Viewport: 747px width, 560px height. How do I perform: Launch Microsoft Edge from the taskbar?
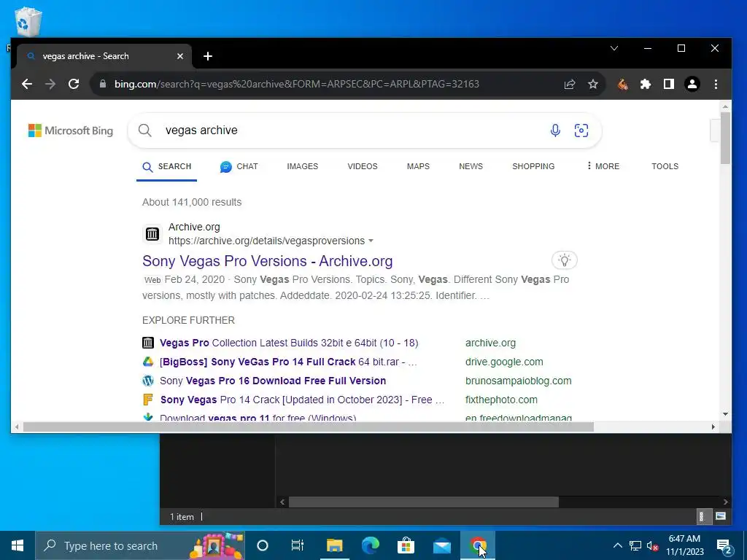[370, 545]
